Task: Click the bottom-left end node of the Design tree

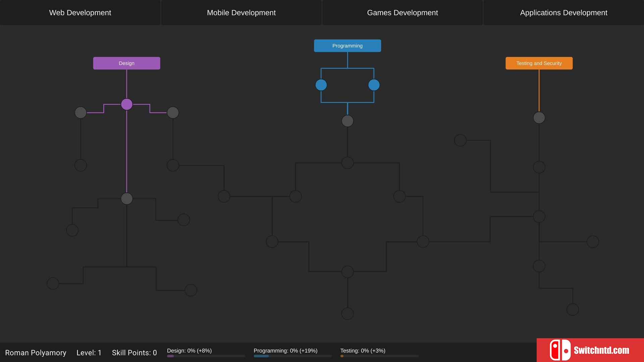Action: tap(53, 284)
